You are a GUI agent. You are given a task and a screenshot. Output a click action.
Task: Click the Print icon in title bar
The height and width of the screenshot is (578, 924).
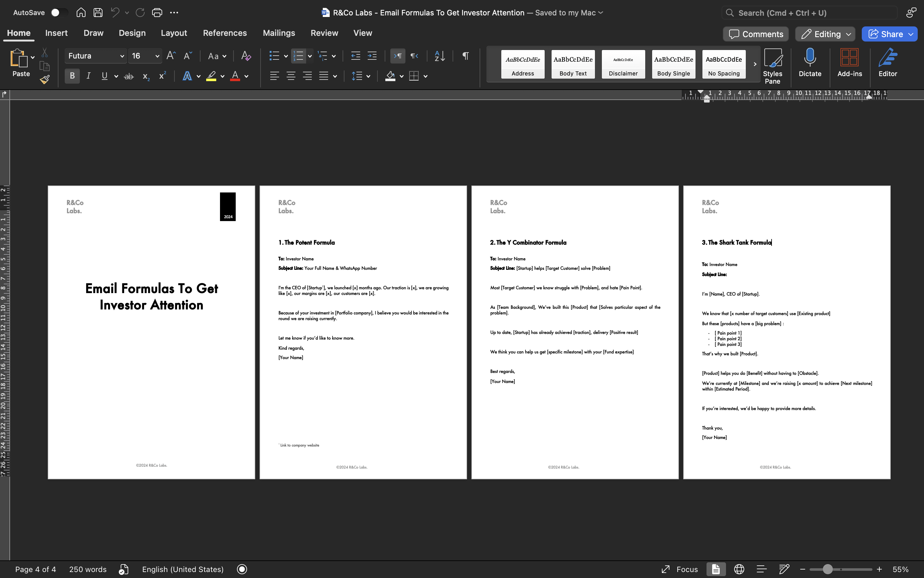click(157, 13)
